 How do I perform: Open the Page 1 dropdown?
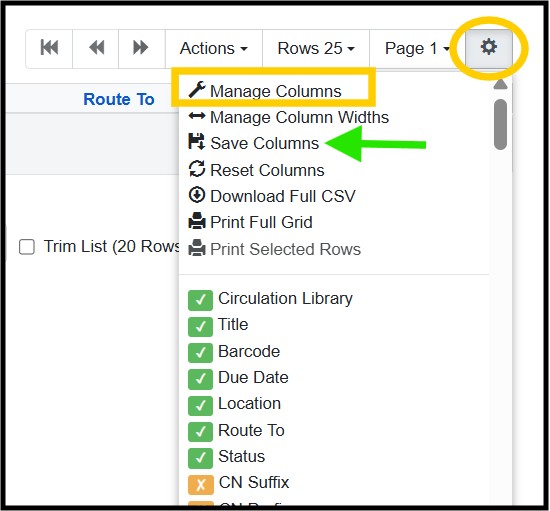417,48
